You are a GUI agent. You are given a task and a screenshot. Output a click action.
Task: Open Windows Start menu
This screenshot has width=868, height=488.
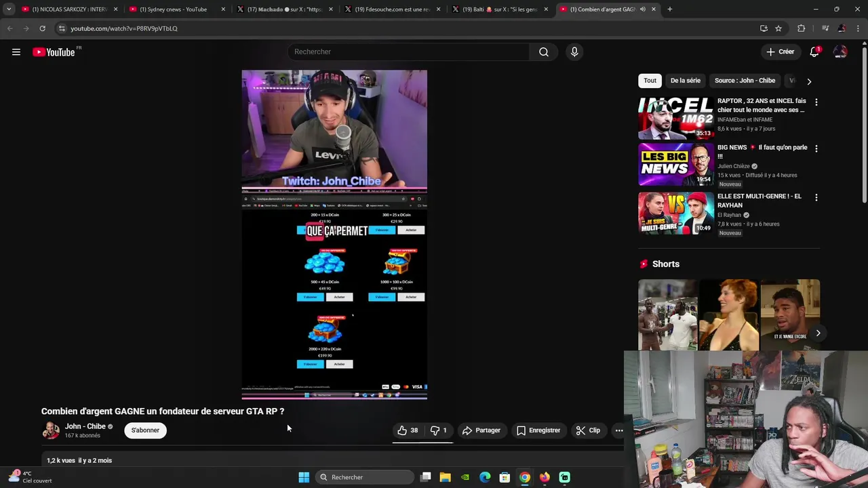304,477
